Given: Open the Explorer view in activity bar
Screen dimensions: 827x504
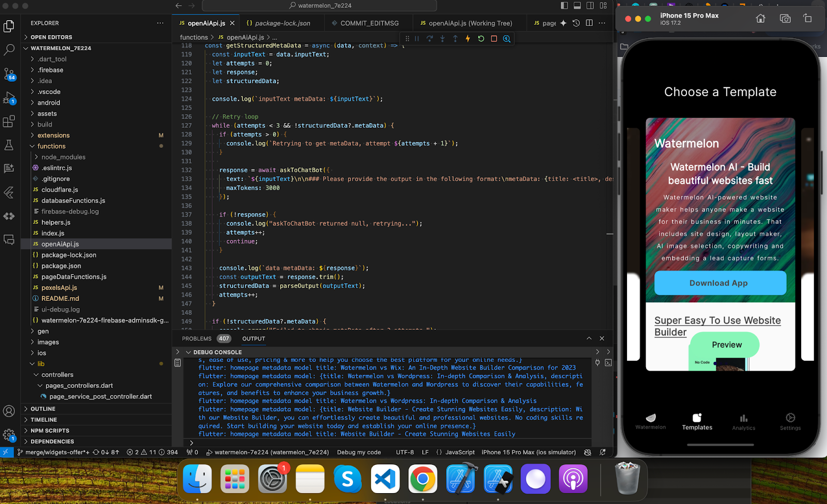Looking at the screenshot, I should click(9, 26).
